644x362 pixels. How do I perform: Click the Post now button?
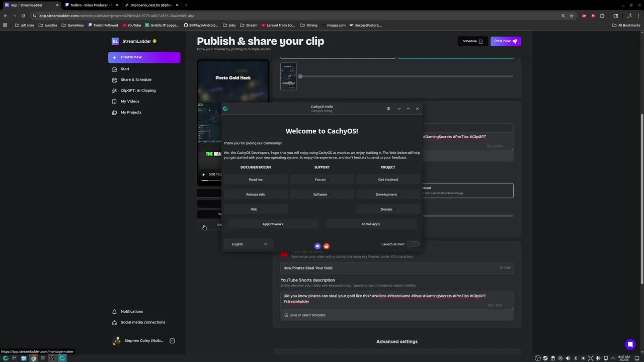pyautogui.click(x=506, y=41)
